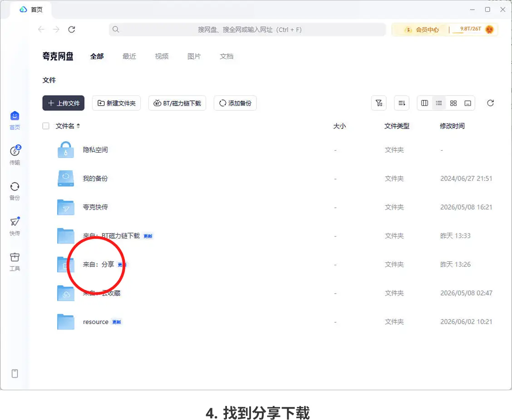Image resolution: width=512 pixels, height=420 pixels.
Task: Click the 隐私空间 lock folder icon
Action: (66, 149)
